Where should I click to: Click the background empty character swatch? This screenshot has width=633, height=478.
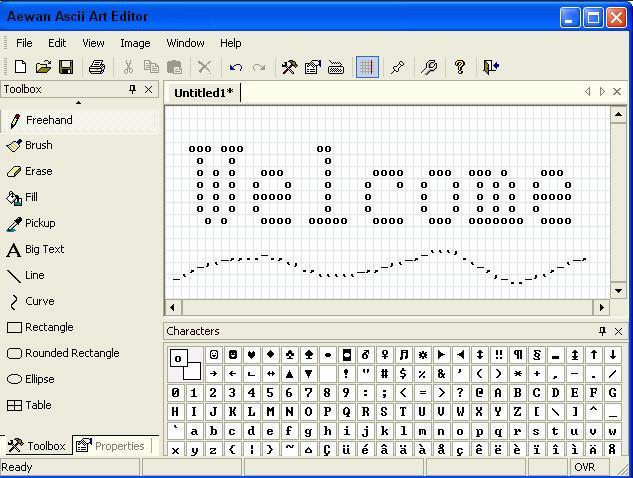(x=192, y=371)
